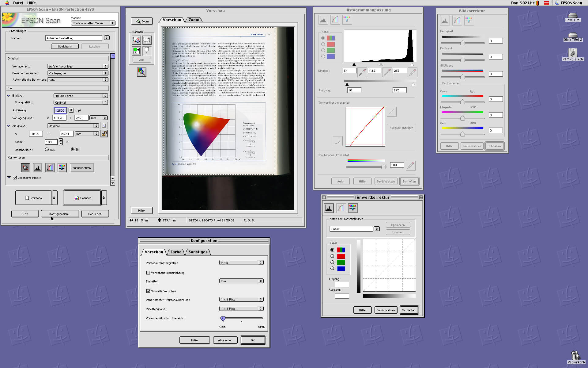The height and width of the screenshot is (368, 588).
Task: Click the densitometer magnifier icon in Vorschau window
Action: (x=141, y=72)
